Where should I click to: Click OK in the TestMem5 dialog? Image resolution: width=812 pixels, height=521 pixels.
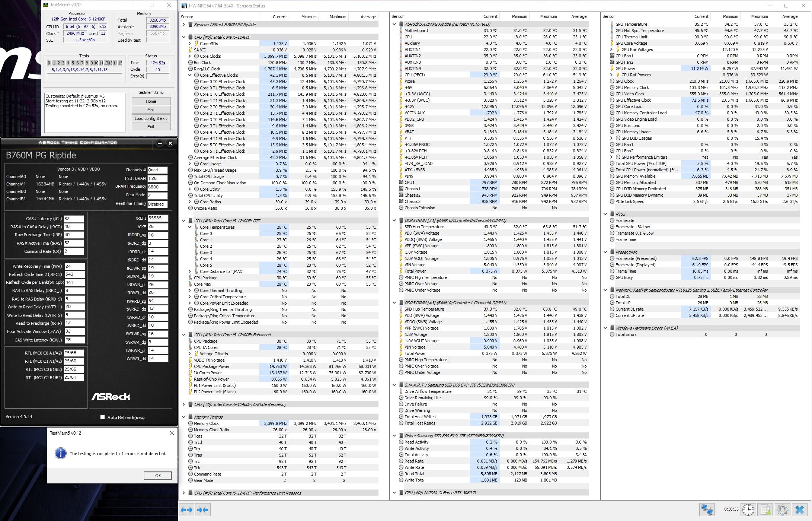tap(158, 476)
